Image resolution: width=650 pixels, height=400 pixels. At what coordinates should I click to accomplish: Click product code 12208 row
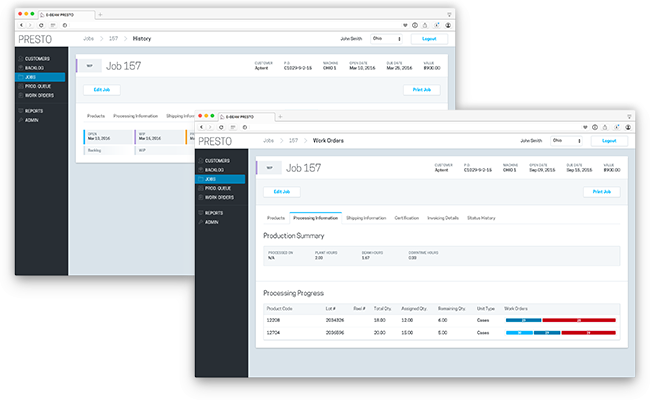tap(441, 320)
